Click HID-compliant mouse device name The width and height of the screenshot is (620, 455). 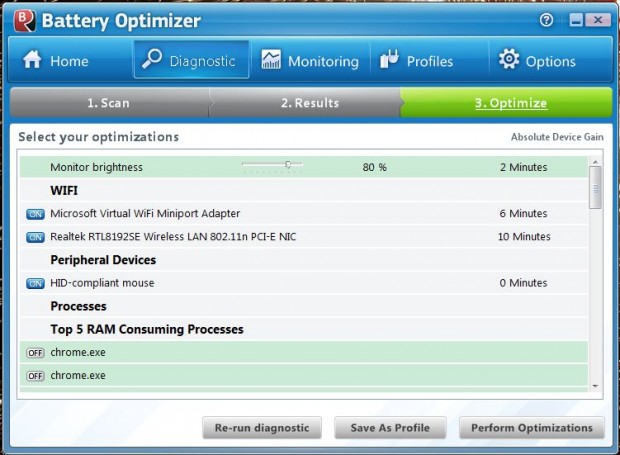[102, 283]
